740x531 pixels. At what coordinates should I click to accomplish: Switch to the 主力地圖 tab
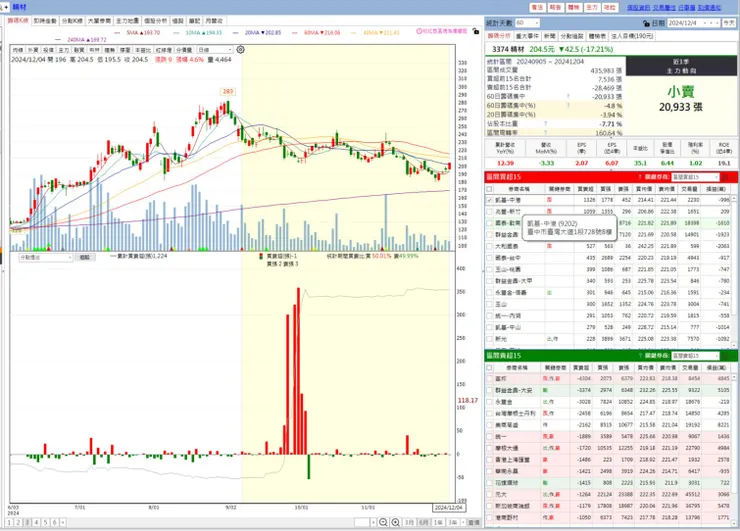pos(127,21)
